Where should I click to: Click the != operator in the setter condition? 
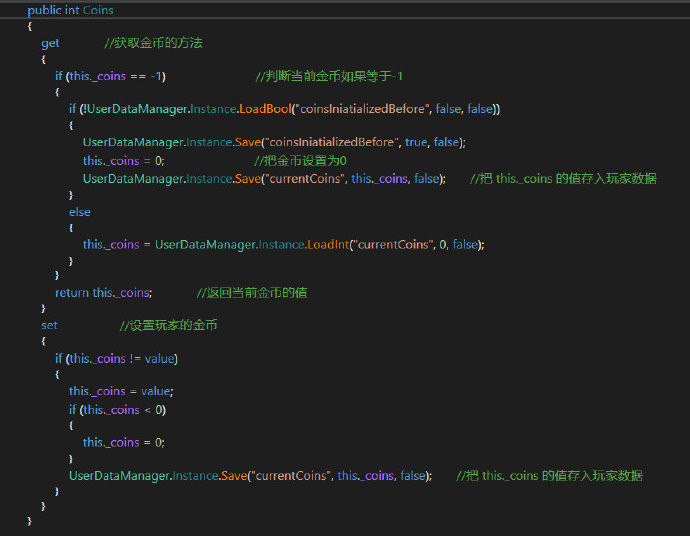[135, 358]
